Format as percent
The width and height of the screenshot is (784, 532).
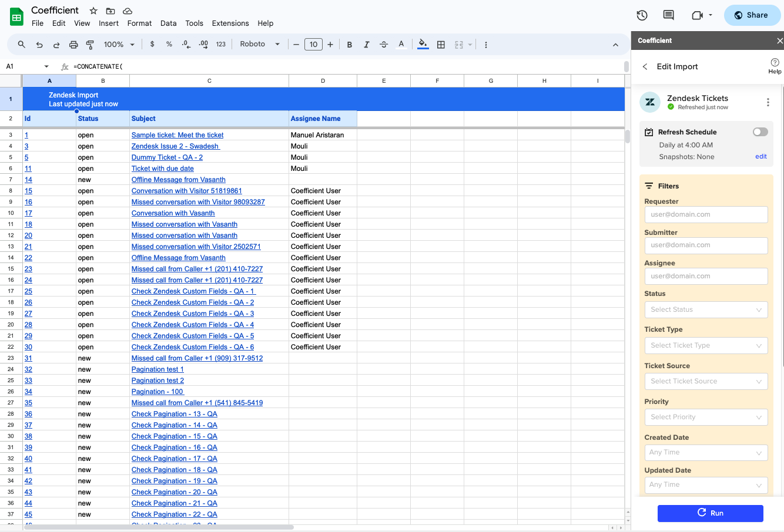tap(169, 44)
